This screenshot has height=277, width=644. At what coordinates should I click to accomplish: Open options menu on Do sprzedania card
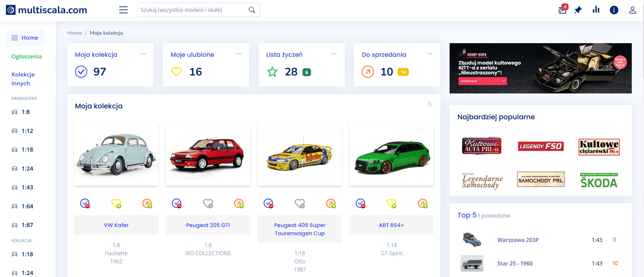[x=430, y=54]
